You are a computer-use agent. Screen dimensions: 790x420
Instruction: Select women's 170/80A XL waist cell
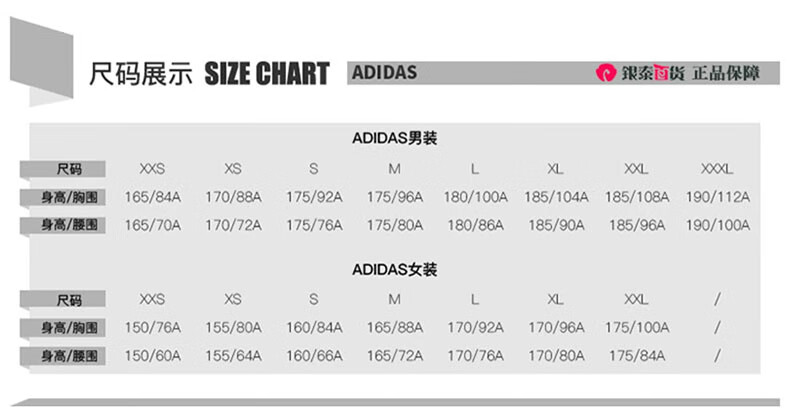click(556, 356)
